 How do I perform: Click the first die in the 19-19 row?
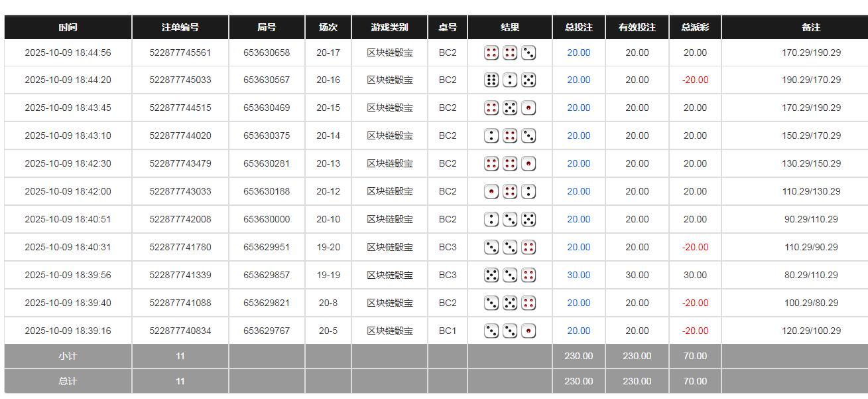(491, 276)
